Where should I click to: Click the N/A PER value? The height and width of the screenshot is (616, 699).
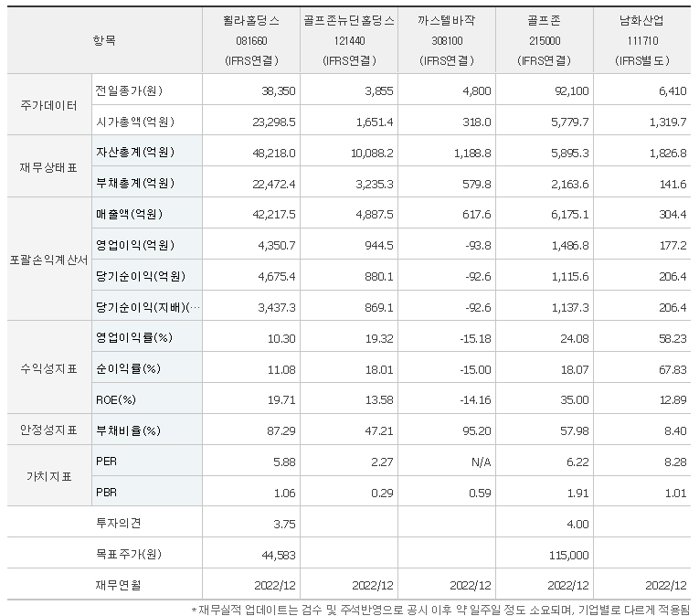pyautogui.click(x=481, y=462)
